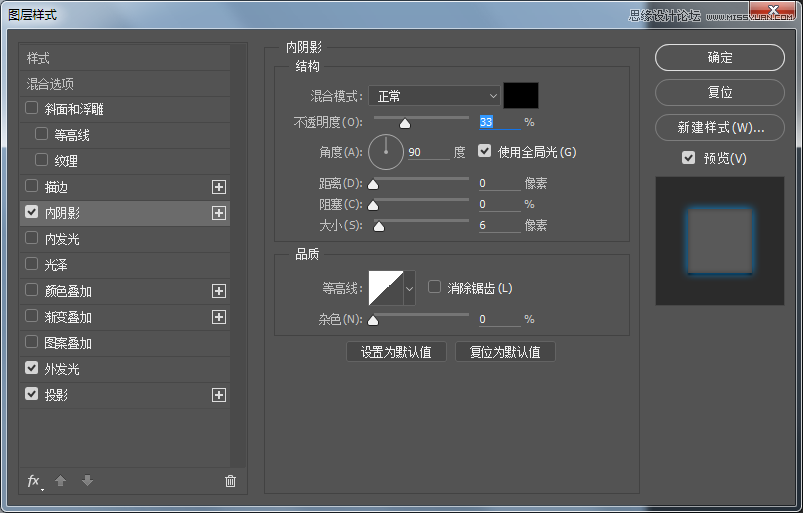Enable the 内发光 checkbox
This screenshot has height=513, width=803.
(x=31, y=238)
